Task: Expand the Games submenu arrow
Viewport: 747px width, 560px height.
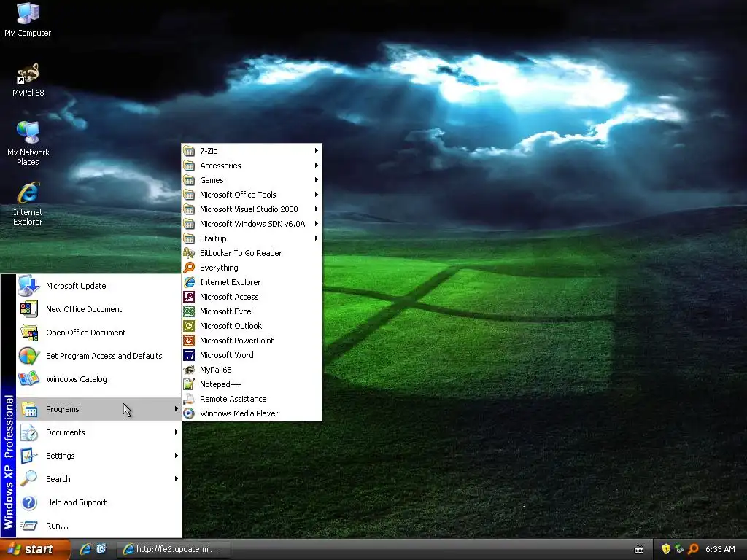Action: pyautogui.click(x=317, y=180)
